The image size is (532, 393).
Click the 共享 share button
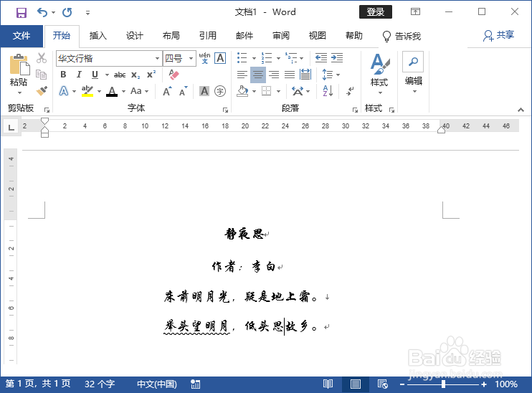pos(499,35)
